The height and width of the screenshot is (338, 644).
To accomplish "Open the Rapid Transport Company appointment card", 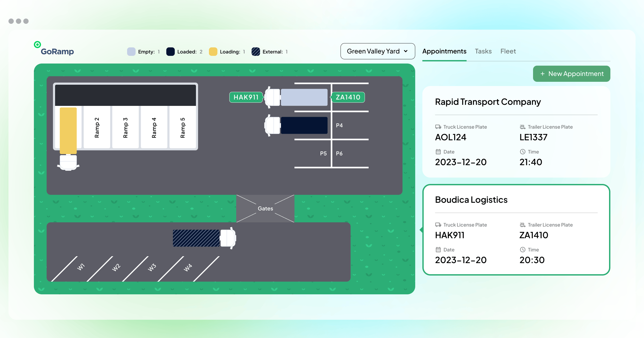I will click(x=516, y=132).
